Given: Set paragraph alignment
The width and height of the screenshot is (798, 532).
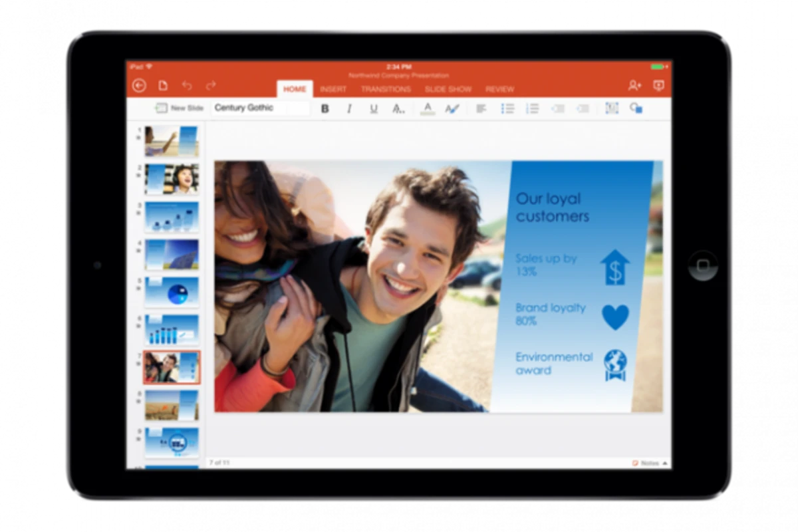Looking at the screenshot, I should 481,108.
